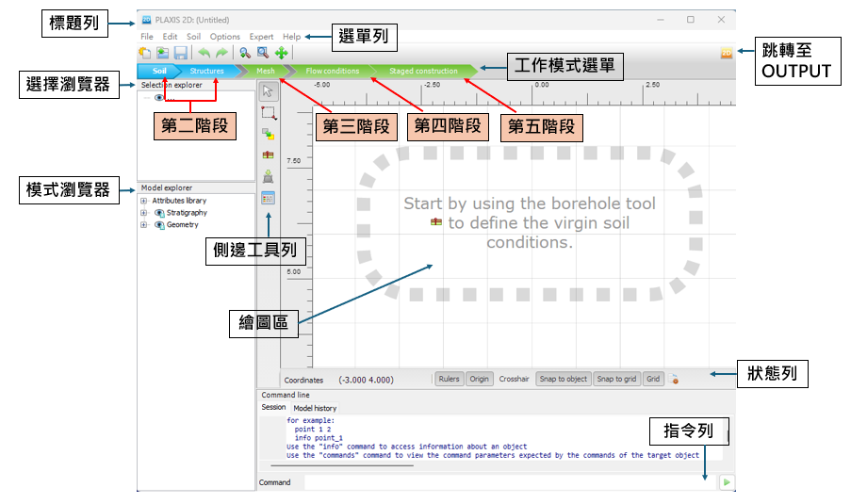Image resolution: width=867 pixels, height=504 pixels.
Task: Redo the last action
Action: click(x=221, y=53)
